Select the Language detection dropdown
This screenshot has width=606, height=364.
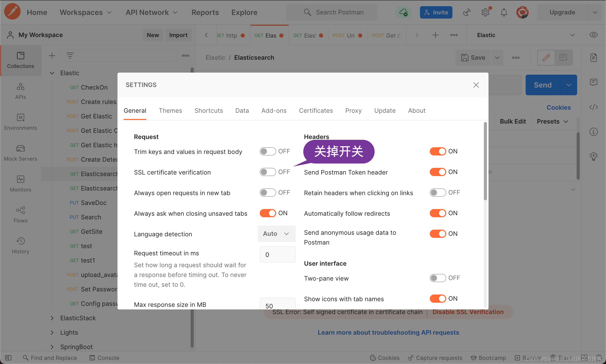(275, 233)
